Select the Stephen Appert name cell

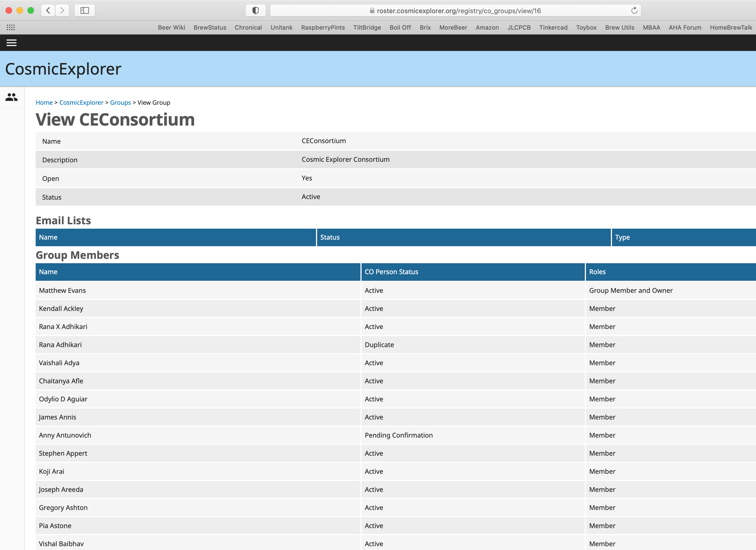198,453
